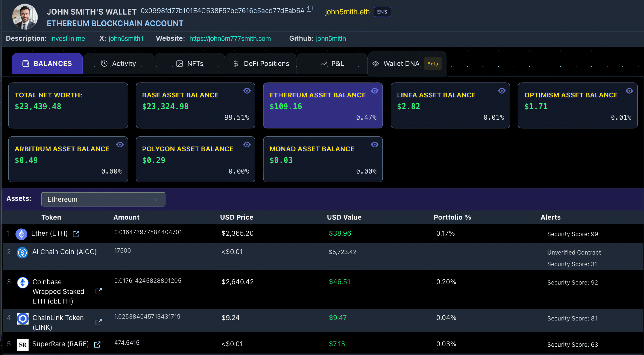Hide the Ethereum Asset Balance card
This screenshot has height=355, width=644.
(x=375, y=91)
